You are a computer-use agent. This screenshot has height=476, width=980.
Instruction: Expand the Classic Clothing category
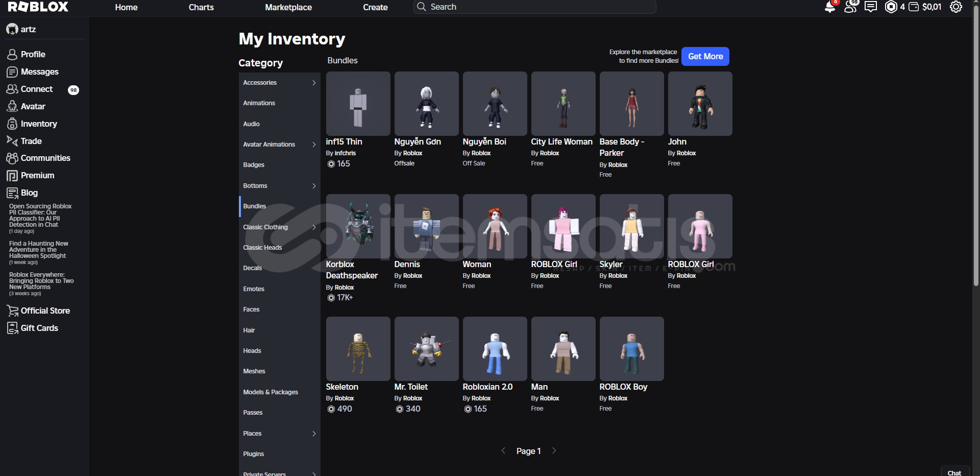314,227
